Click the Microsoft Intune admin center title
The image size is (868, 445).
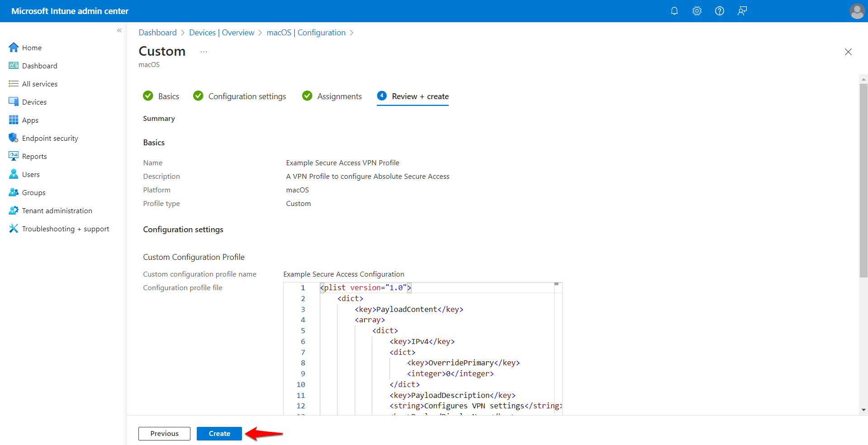(70, 11)
